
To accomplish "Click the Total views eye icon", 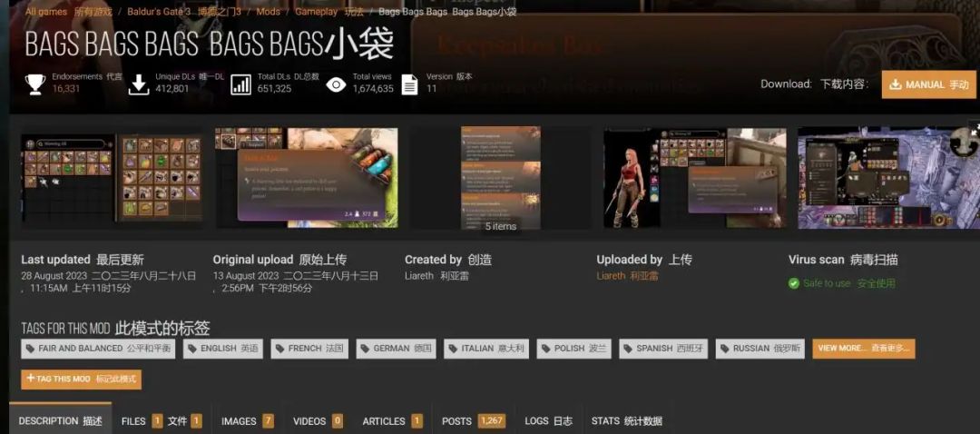I will pyautogui.click(x=337, y=84).
